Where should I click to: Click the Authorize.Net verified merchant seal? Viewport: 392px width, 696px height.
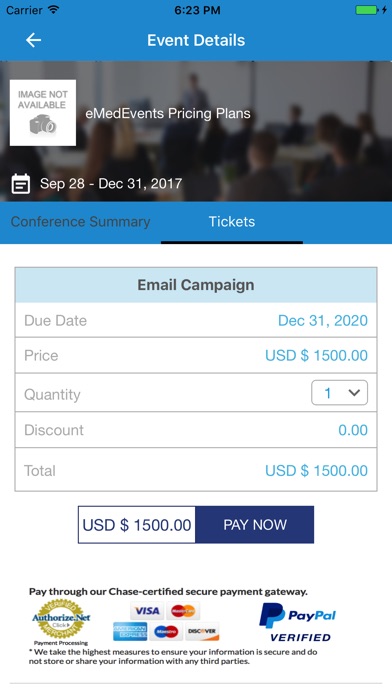[x=61, y=619]
